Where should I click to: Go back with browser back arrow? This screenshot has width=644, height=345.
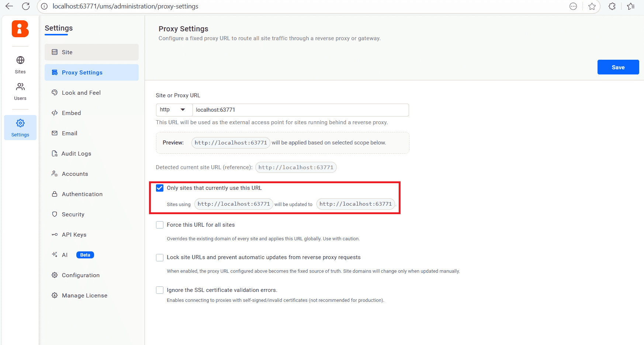[9, 6]
